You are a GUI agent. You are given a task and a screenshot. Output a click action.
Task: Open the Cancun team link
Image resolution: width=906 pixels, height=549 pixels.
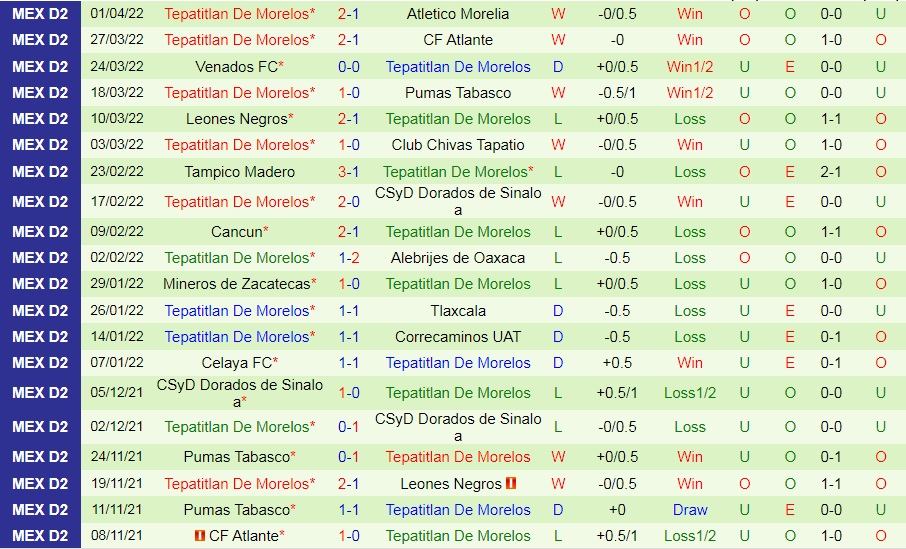pos(236,232)
